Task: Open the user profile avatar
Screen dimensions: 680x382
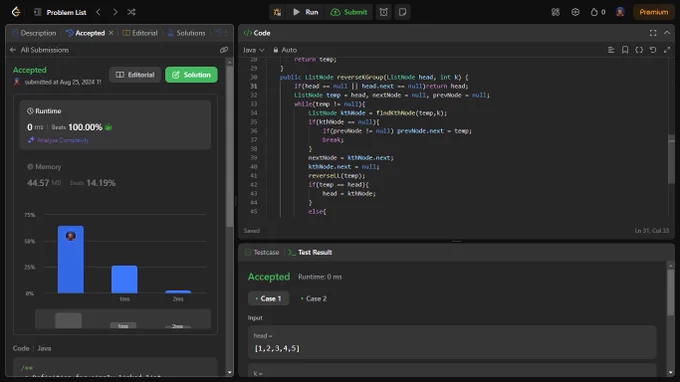Action: click(620, 12)
